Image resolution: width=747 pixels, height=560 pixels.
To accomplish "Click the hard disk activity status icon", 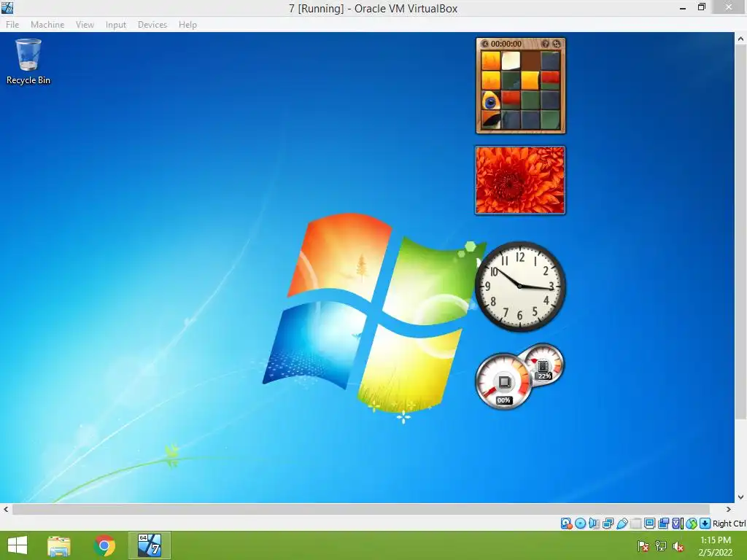I will (x=566, y=524).
